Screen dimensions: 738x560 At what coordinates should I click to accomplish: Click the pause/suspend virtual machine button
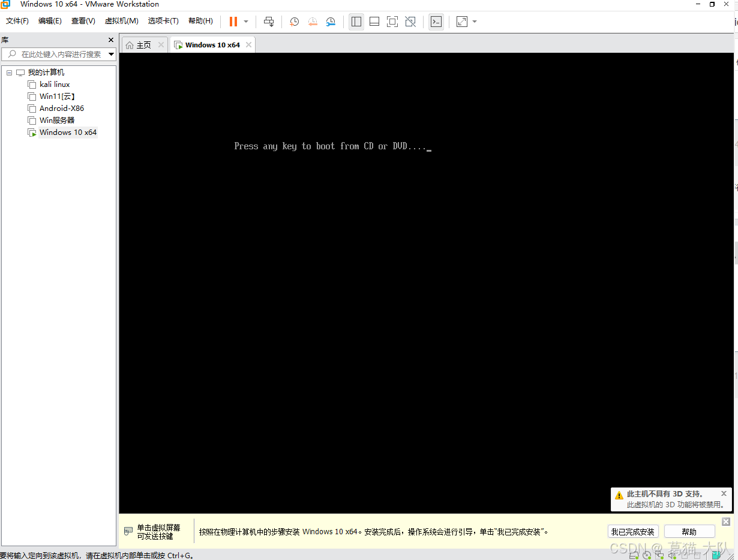pyautogui.click(x=233, y=22)
